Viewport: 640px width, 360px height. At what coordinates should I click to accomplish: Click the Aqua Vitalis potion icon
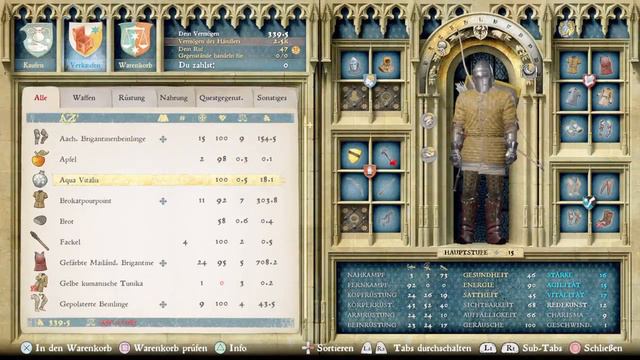(x=40, y=179)
